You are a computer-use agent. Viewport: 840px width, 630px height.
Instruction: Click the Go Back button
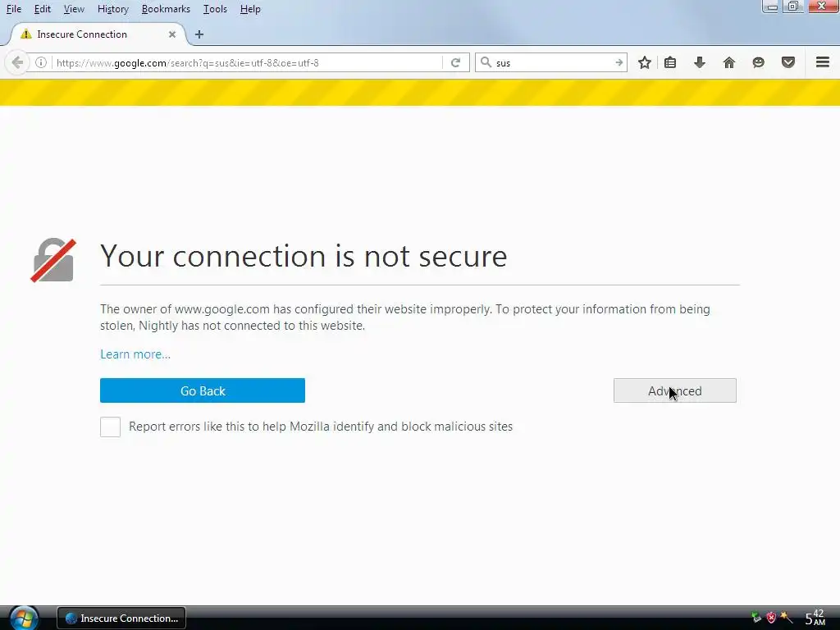(x=203, y=390)
